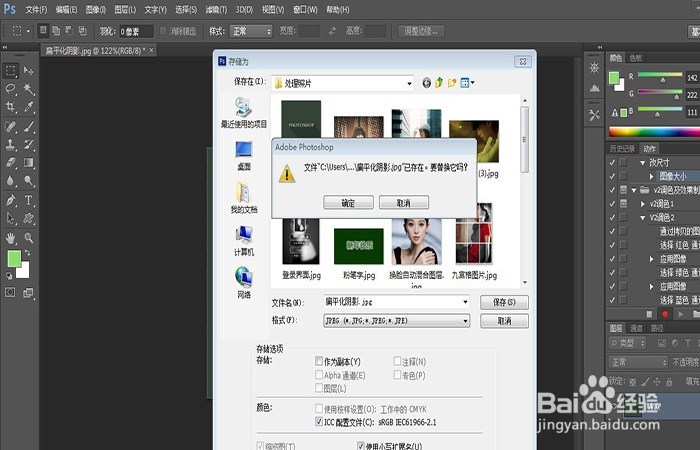
Task: Click Intersect with selection option icon
Action: point(83,31)
